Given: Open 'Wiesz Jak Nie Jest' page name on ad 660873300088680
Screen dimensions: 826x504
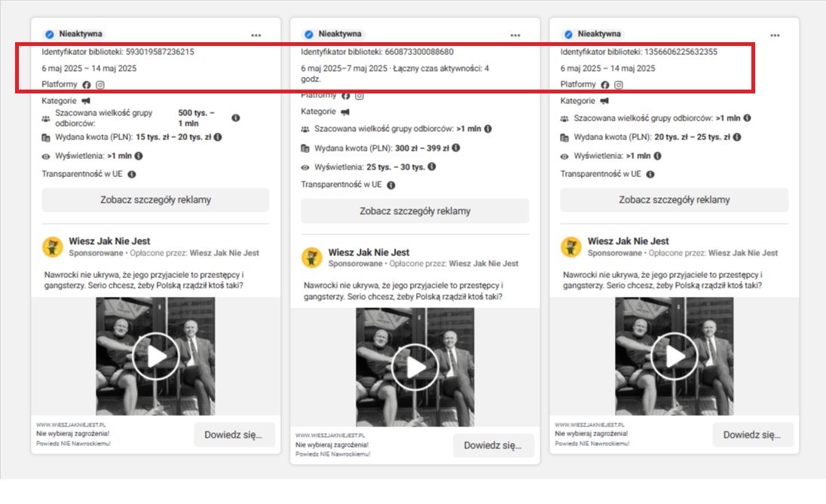Looking at the screenshot, I should [369, 252].
